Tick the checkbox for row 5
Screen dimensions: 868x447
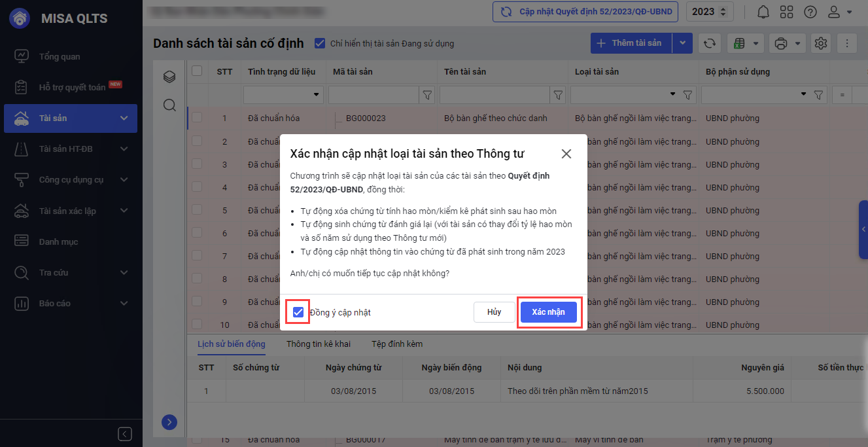point(197,210)
